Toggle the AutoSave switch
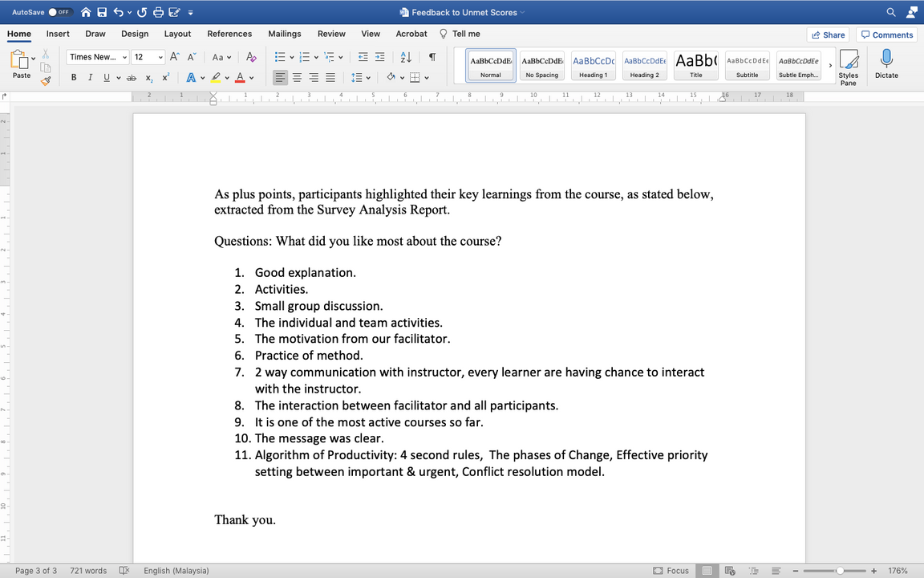Viewport: 924px width, 578px height. (x=59, y=12)
